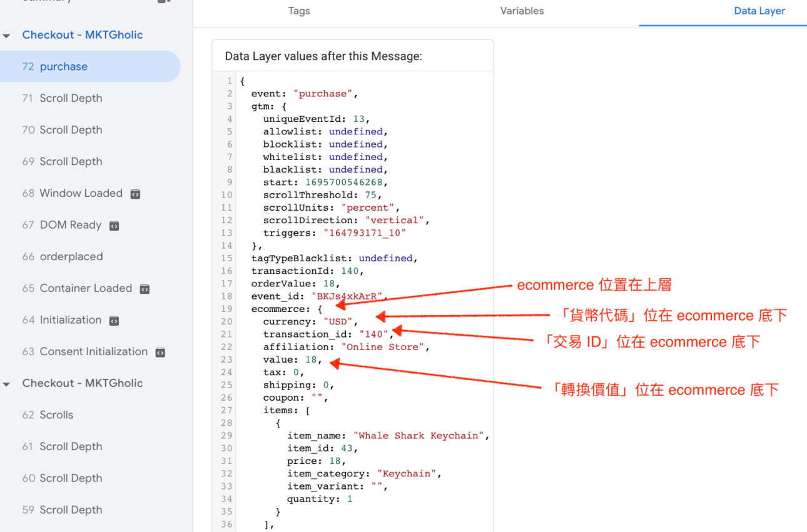
Task: Click the code icon beside Container Loaded 65
Action: point(145,289)
